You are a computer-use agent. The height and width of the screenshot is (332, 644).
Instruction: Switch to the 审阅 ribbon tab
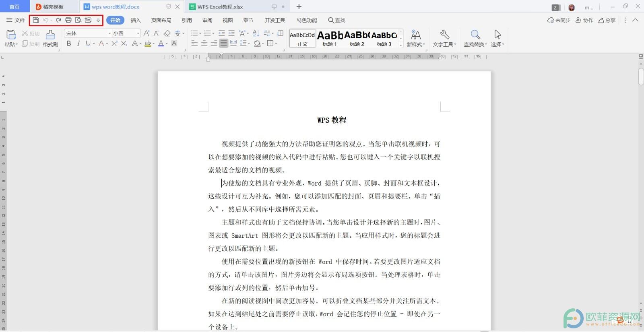pos(207,20)
